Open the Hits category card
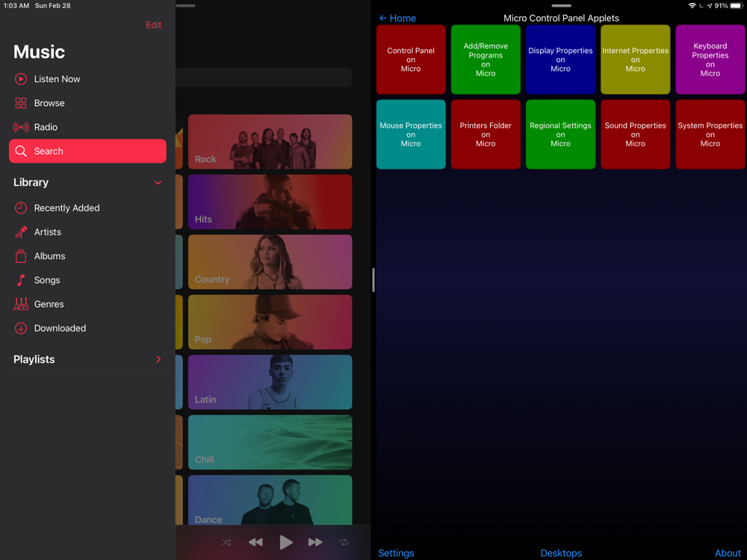The width and height of the screenshot is (747, 560). coord(270,202)
